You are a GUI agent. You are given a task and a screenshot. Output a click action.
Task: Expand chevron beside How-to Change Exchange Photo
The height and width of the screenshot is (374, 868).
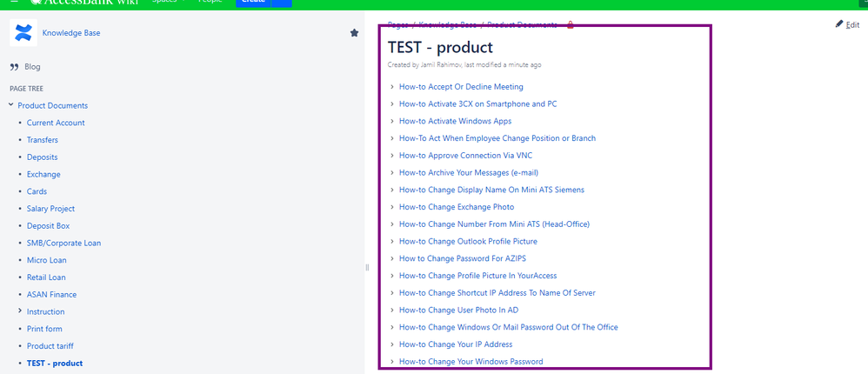coord(392,207)
